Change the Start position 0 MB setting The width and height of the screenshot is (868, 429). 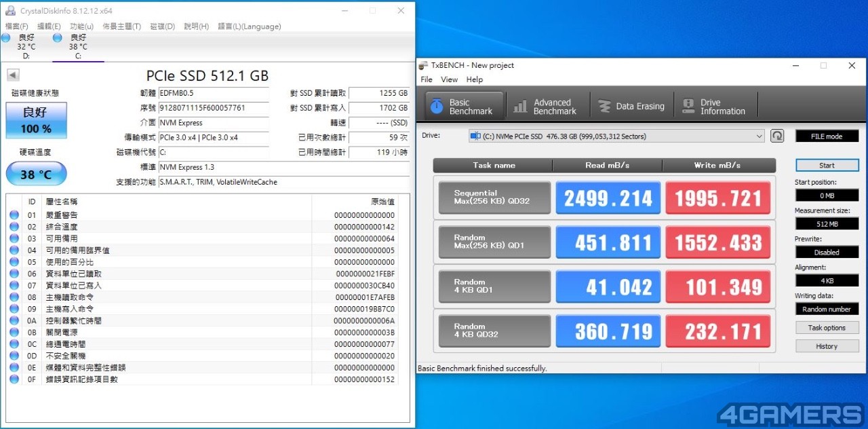827,195
